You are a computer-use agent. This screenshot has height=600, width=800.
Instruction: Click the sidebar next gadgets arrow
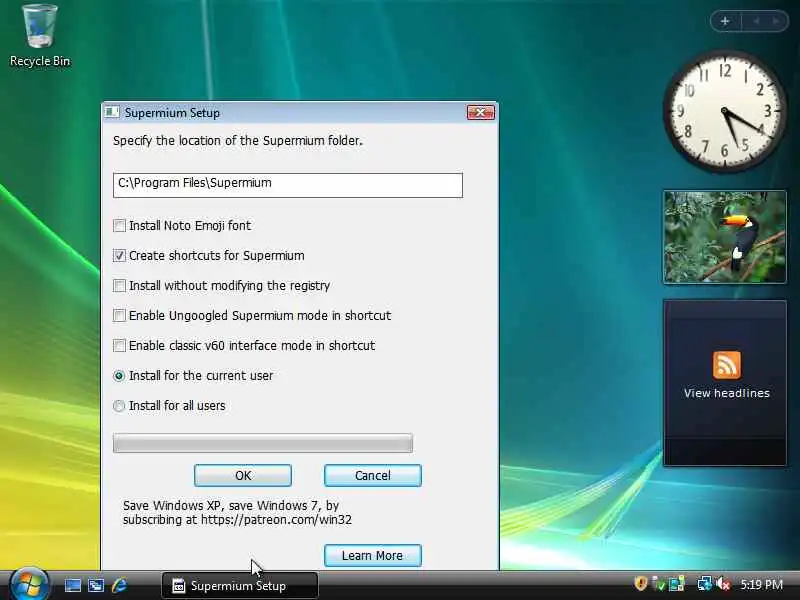point(776,21)
